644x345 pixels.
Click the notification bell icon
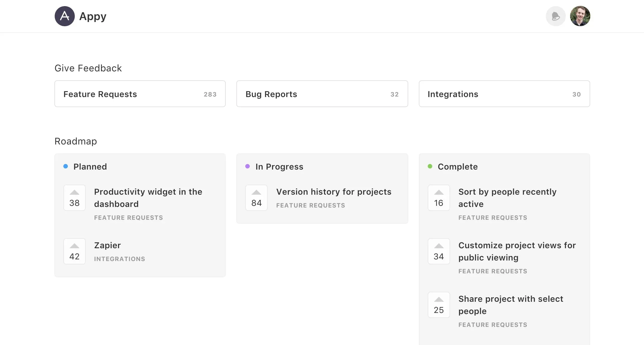coord(555,16)
